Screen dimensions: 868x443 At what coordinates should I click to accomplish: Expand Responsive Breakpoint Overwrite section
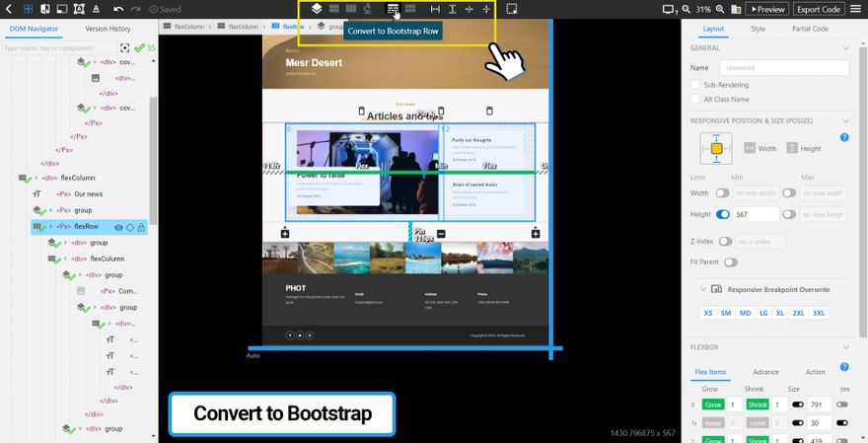(x=702, y=289)
